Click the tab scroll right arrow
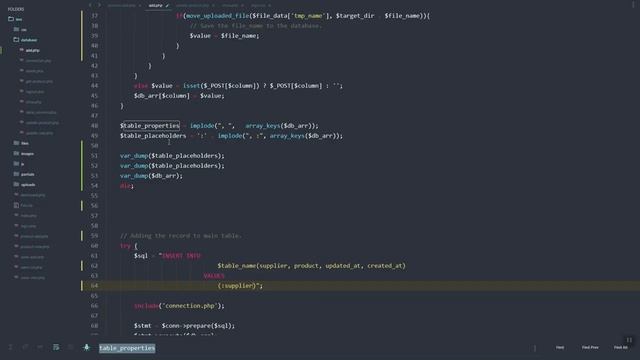 pyautogui.click(x=99, y=5)
